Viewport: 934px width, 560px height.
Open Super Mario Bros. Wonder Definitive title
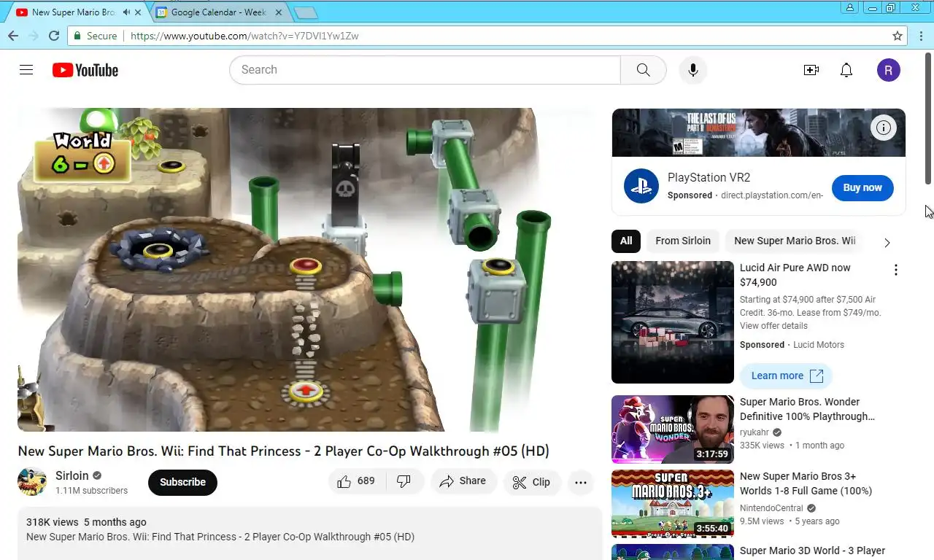(x=807, y=409)
